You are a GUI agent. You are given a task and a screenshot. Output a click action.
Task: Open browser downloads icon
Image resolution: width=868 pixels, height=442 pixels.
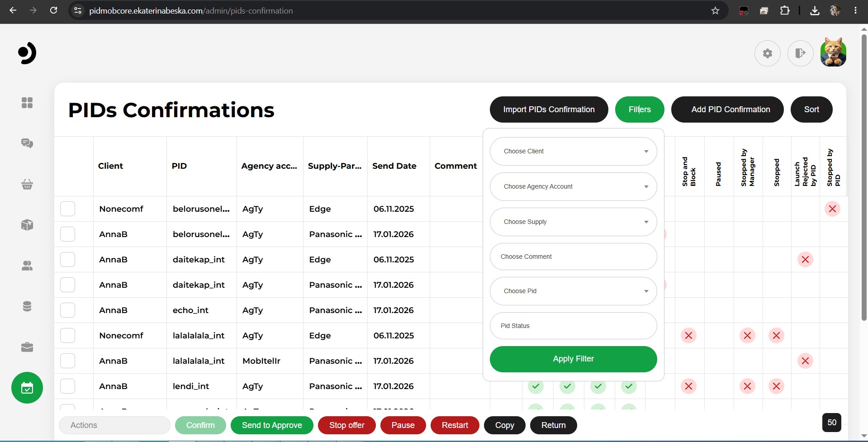[x=815, y=10]
